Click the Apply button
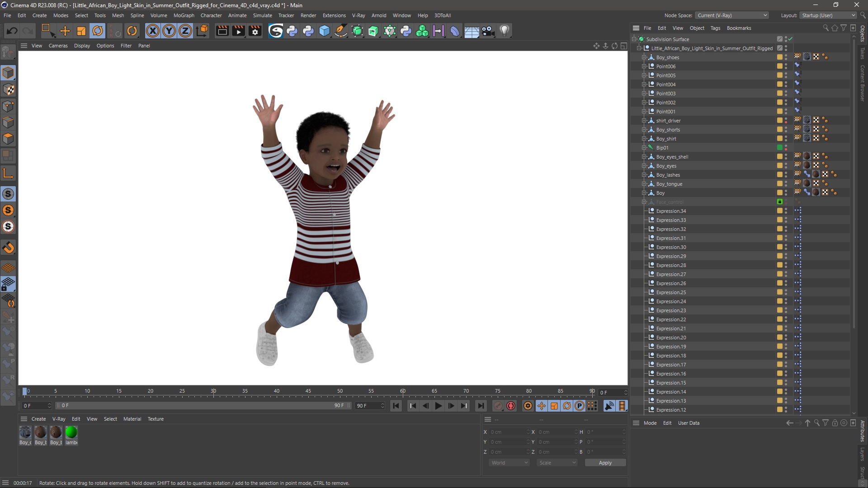Image resolution: width=868 pixels, height=488 pixels. [605, 463]
